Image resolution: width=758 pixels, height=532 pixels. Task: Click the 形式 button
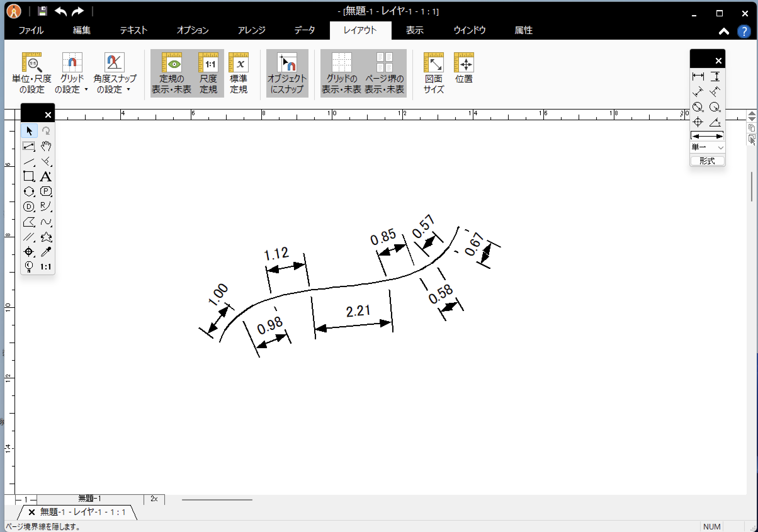click(x=707, y=161)
